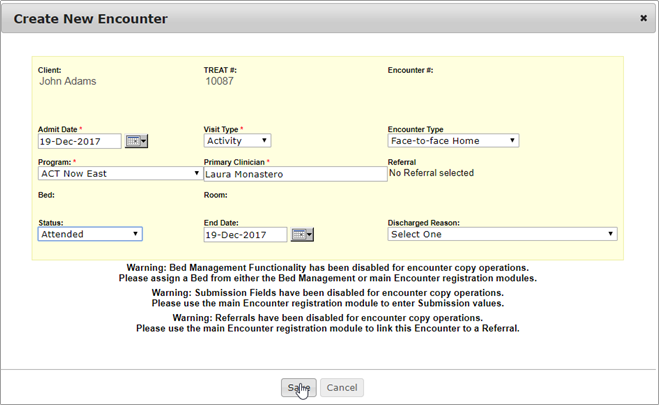
Task: Save the new encounter
Action: [x=298, y=387]
